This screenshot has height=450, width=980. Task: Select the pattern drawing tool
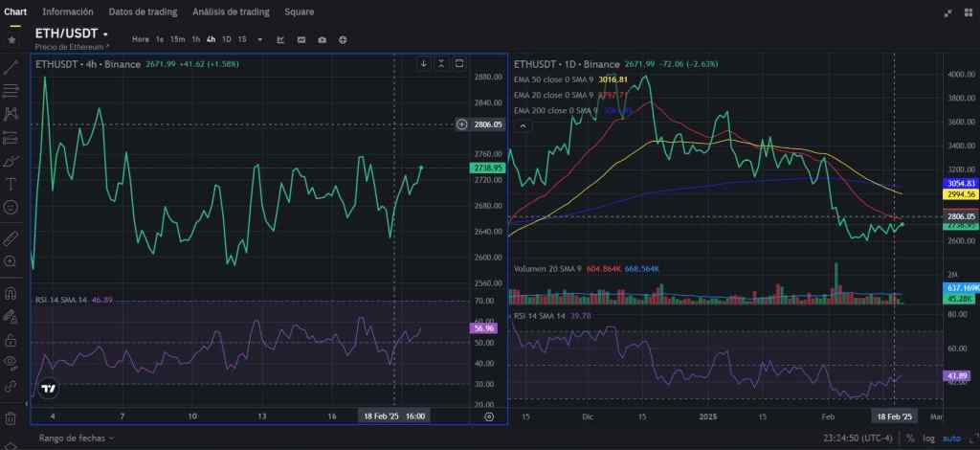(x=11, y=114)
